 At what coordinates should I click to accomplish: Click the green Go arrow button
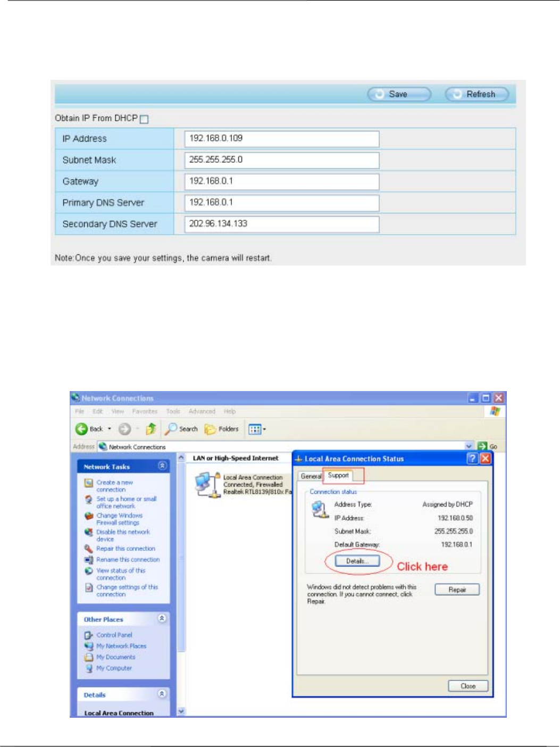tap(482, 446)
